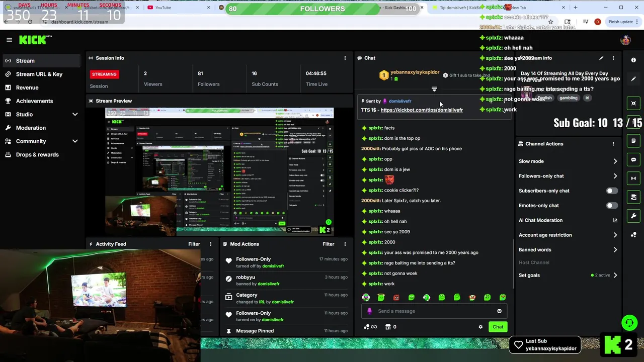Screen dimensions: 644x362
Task: Toggle the stream preview panel icon in right sidebar
Action: [633, 103]
